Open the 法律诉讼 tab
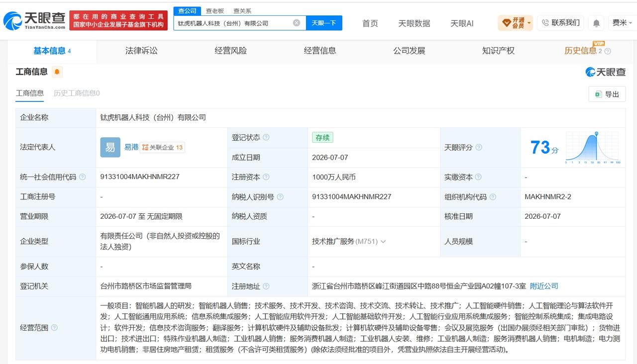Viewport: 637px width, 364px height. (141, 51)
